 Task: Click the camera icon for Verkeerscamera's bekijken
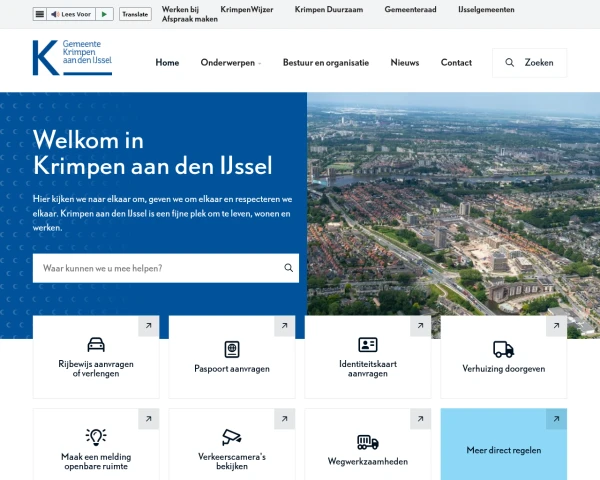click(x=232, y=436)
